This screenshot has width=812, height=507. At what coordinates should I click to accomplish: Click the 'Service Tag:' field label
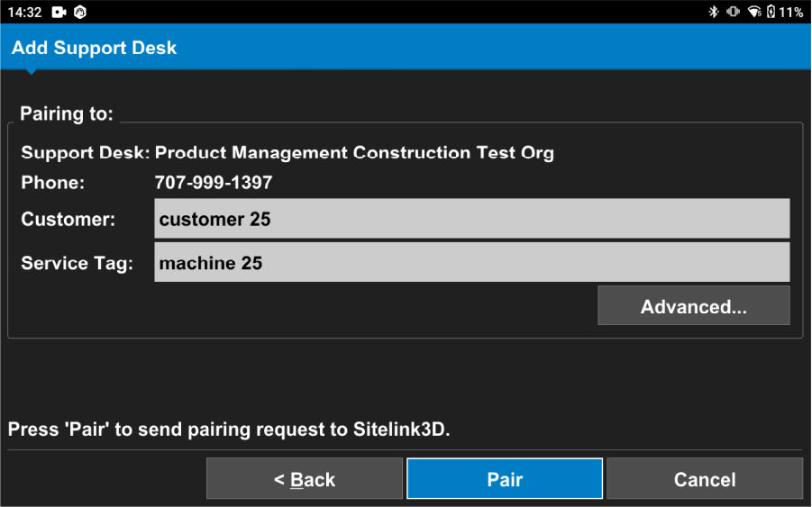(x=78, y=263)
